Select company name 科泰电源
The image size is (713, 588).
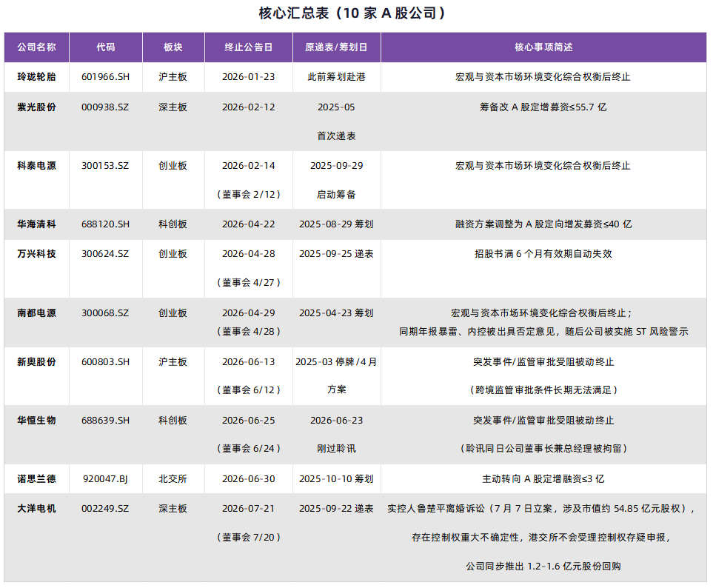point(37,166)
